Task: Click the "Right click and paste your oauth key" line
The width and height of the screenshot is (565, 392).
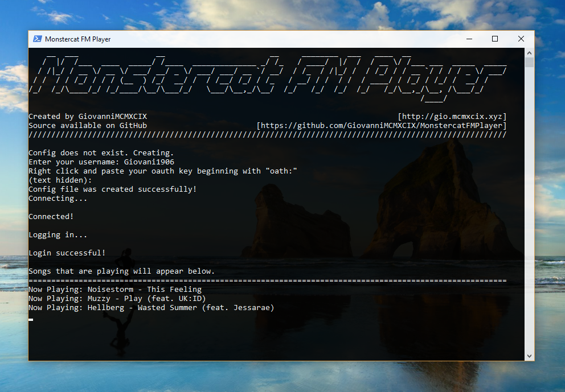Action: [x=163, y=171]
